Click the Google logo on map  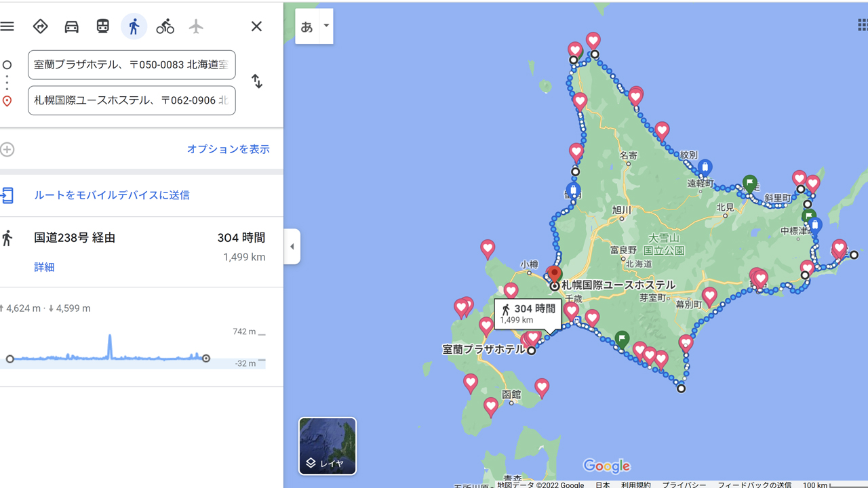click(606, 466)
